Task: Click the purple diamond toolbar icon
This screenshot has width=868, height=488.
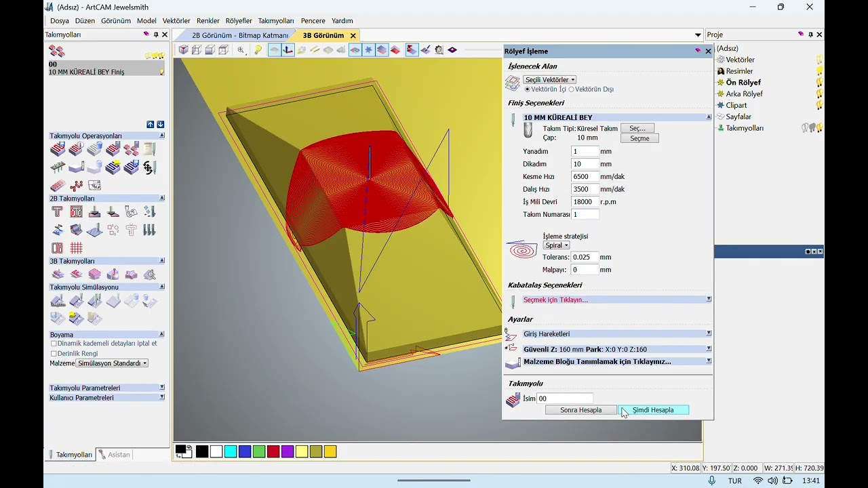Action: 452,49
